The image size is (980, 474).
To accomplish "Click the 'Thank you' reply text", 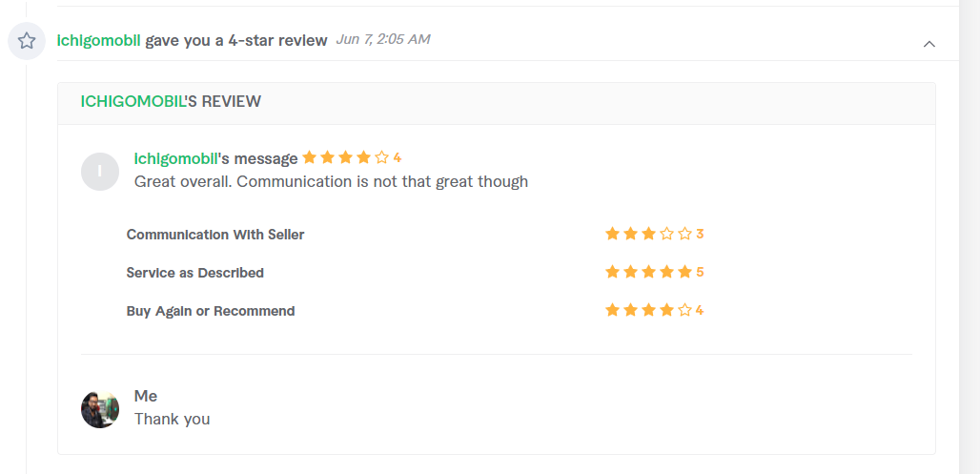I will point(172,419).
